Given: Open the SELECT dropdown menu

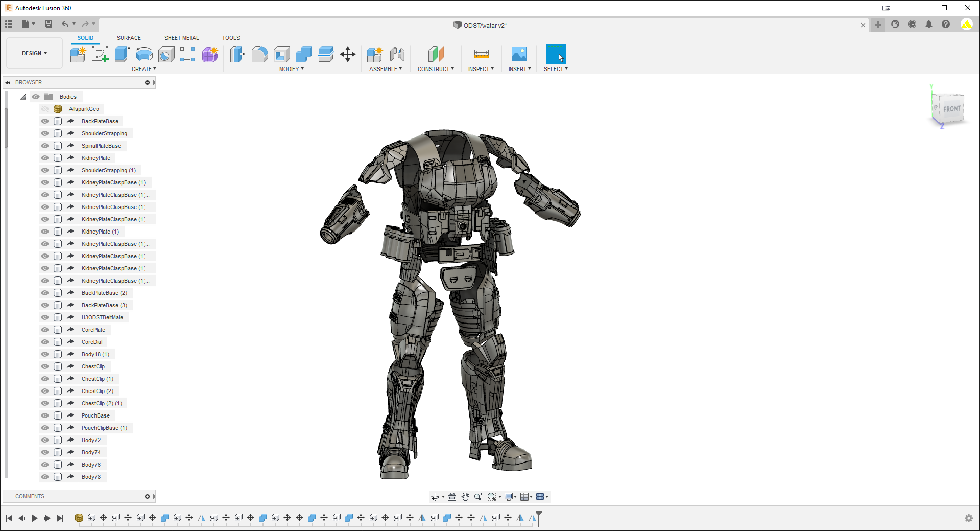Looking at the screenshot, I should [556, 69].
